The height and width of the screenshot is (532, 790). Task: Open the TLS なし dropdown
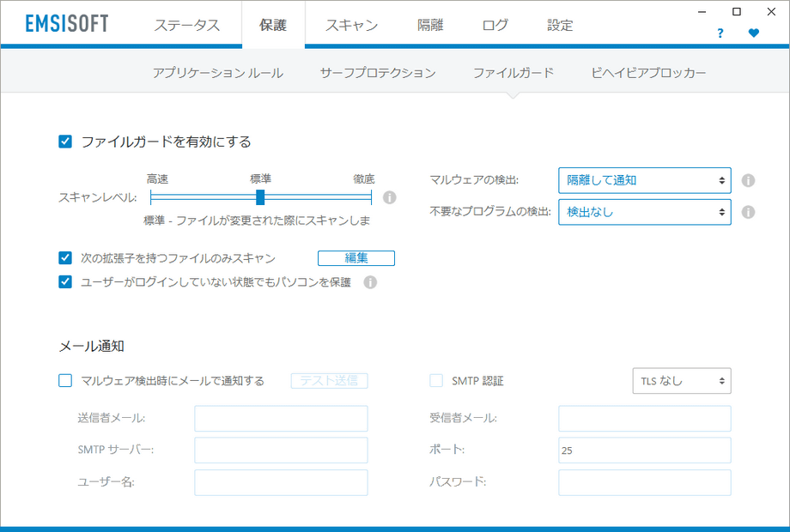coord(682,381)
